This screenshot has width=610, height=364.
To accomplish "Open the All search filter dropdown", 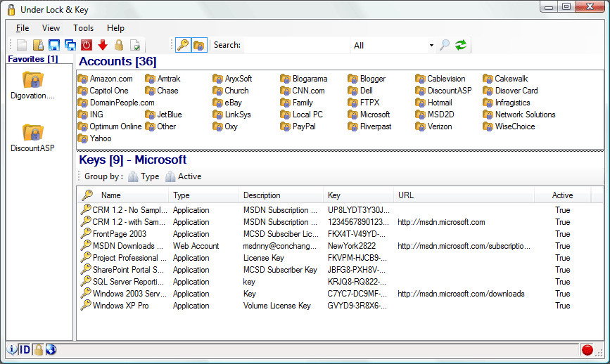I will (x=431, y=46).
